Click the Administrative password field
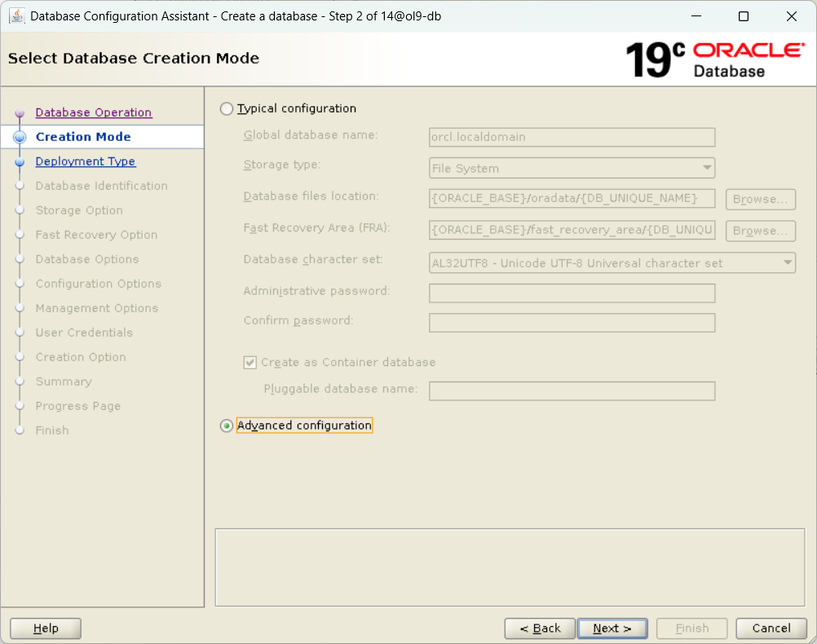The image size is (817, 644). 572,293
